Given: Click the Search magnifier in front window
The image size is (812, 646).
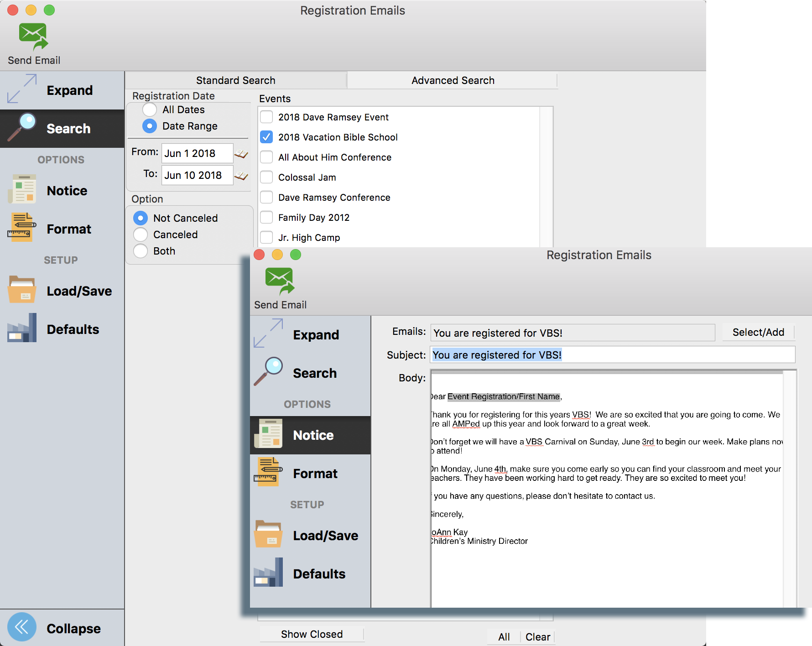Looking at the screenshot, I should 269,371.
